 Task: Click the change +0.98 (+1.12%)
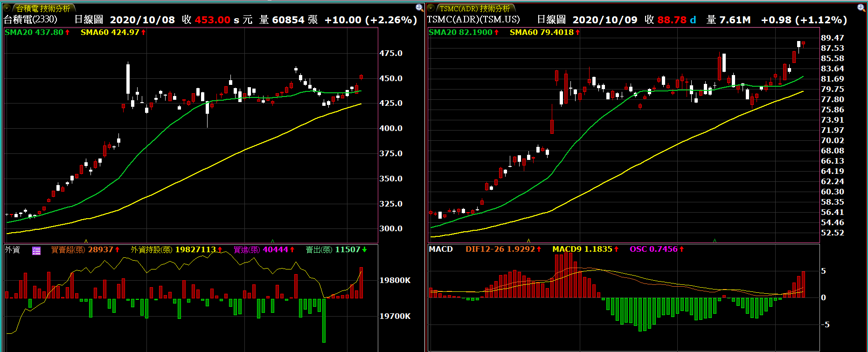click(x=804, y=20)
